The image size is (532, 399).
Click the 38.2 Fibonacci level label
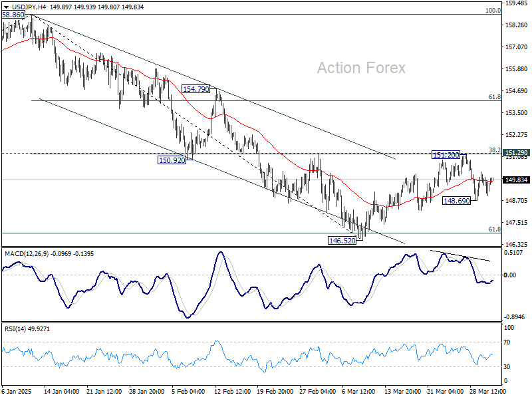pyautogui.click(x=494, y=150)
